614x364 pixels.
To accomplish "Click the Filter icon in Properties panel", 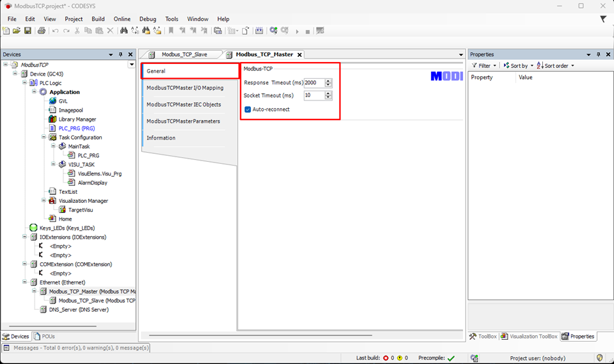I will [x=474, y=66].
